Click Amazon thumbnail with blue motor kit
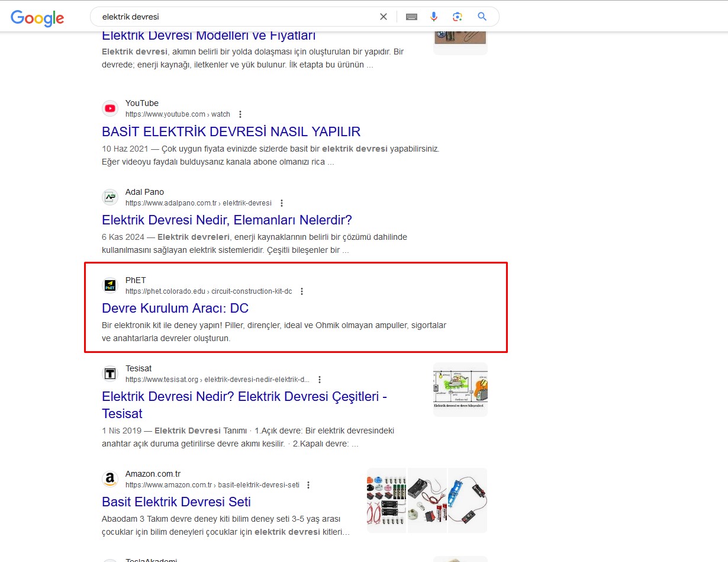The image size is (728, 562). click(x=468, y=500)
